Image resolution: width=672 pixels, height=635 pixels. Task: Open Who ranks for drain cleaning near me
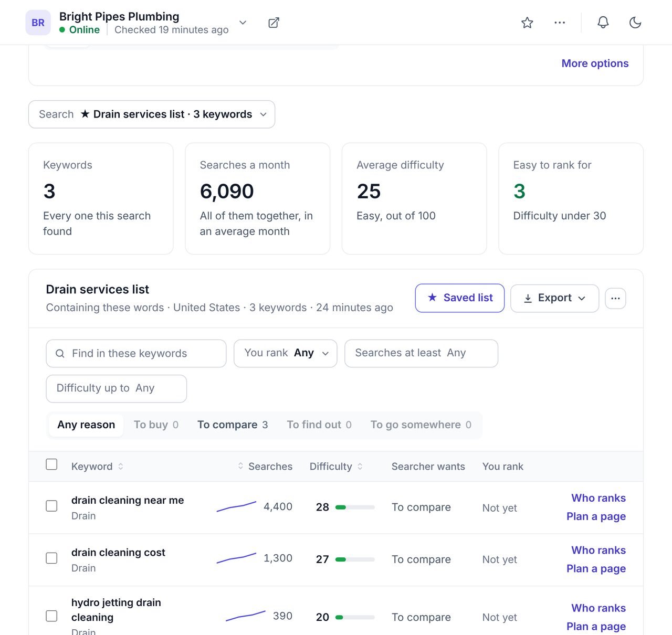tap(598, 498)
